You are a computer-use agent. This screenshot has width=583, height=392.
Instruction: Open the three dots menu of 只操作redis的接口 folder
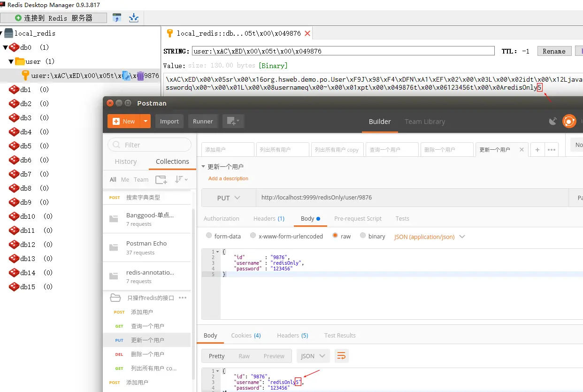click(183, 298)
